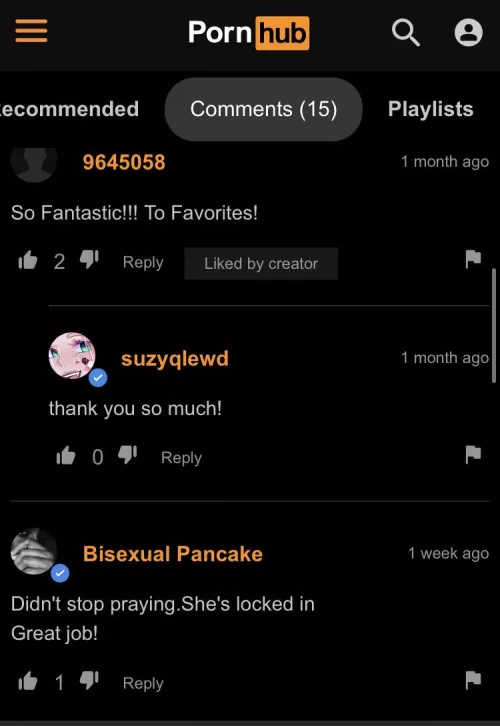
Task: Thumbs up suzyqlewd's reply
Action: pos(66,456)
